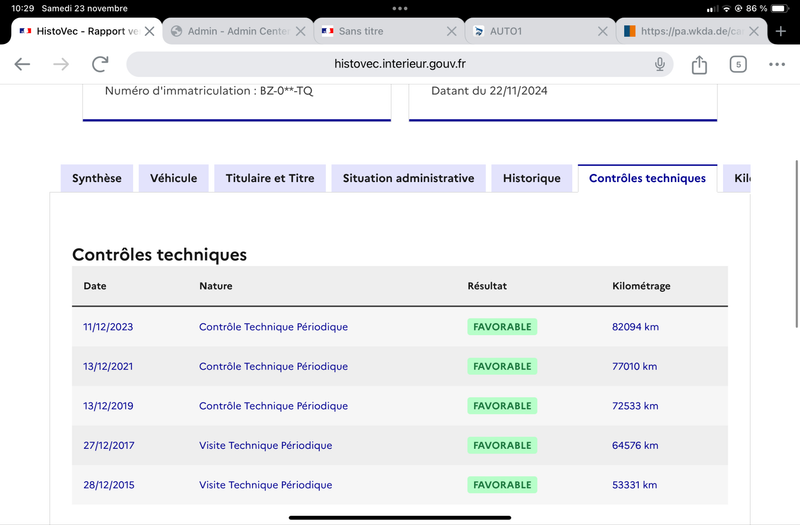
Task: Open the browser three-dot menu
Action: click(777, 64)
